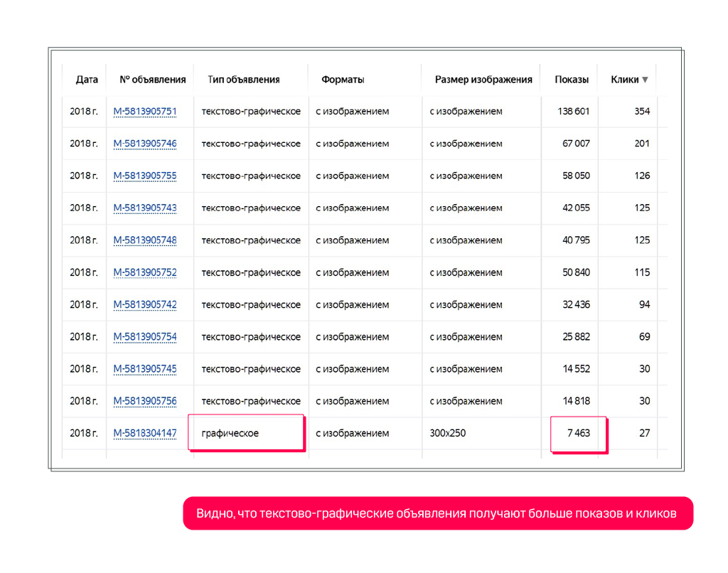Open ad link M-5813905751
Image resolution: width=728 pixels, height=573 pixels.
point(145,112)
